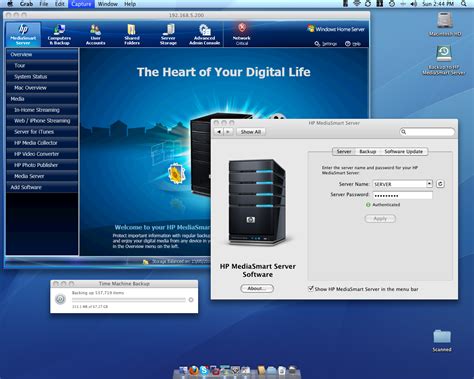Open Shared Folders icon
This screenshot has height=379, width=474.
point(132,34)
